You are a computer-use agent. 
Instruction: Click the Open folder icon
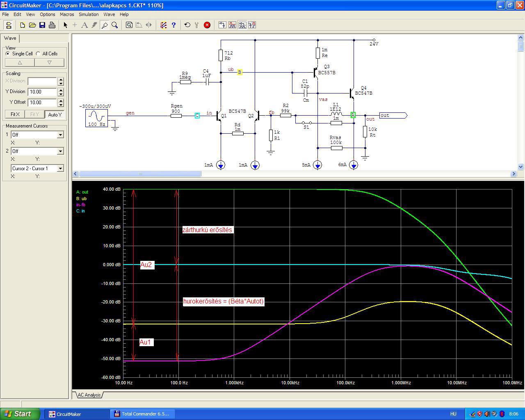coord(32,25)
